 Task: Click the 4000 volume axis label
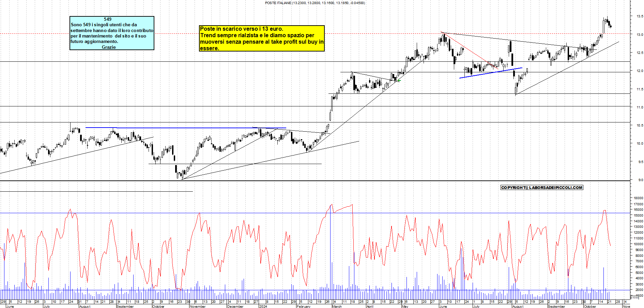[639, 279]
